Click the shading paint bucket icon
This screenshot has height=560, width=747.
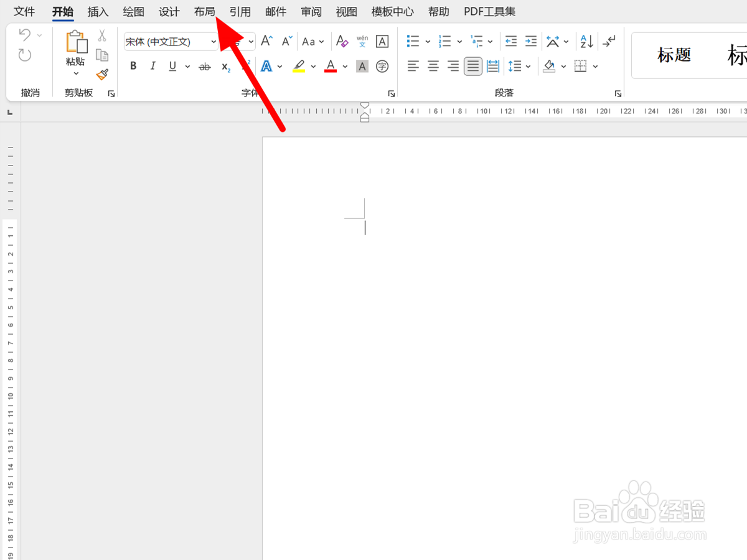[549, 66]
